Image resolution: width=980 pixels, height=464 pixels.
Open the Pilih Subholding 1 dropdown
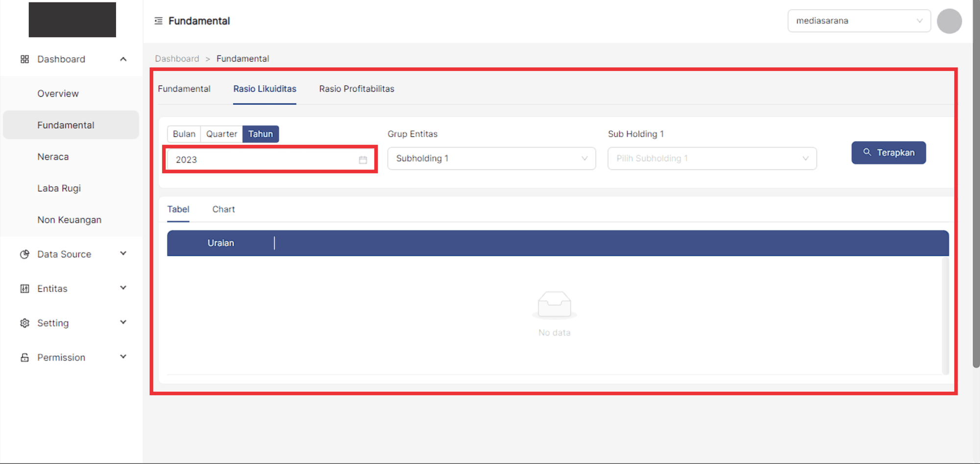click(x=711, y=159)
